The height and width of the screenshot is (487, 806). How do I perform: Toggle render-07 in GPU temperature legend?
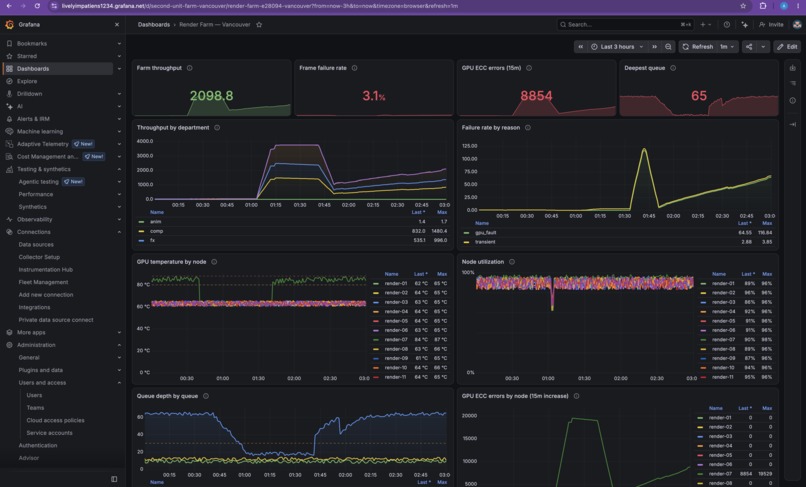pos(396,339)
